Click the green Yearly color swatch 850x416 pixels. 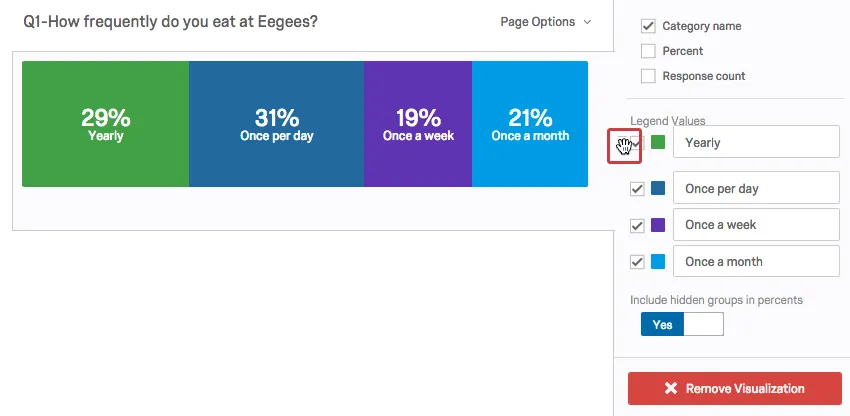[x=658, y=143]
